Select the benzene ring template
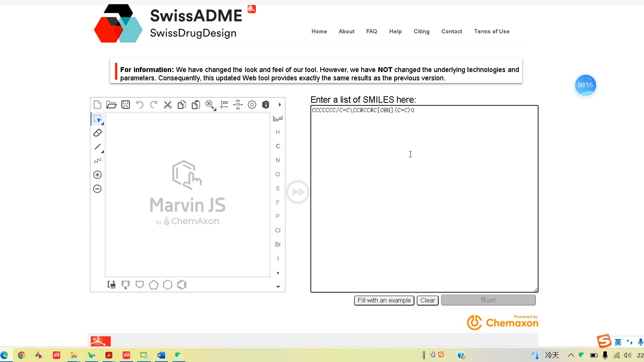This screenshot has height=362, width=644. tap(182, 285)
